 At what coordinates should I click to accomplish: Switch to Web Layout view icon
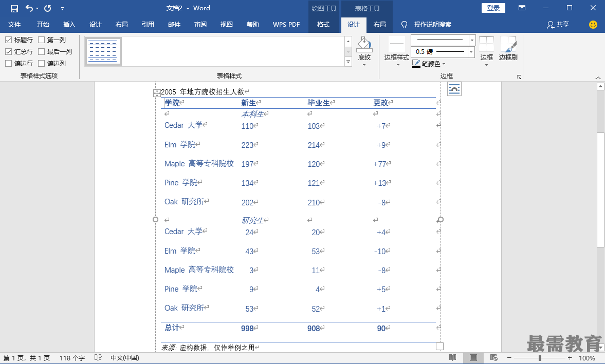coord(493,358)
